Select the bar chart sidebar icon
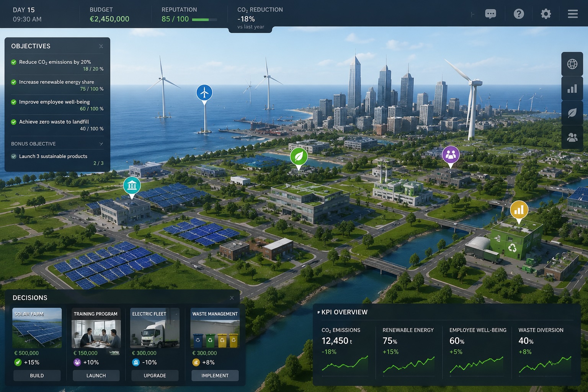Screen dimensions: 588x392 tap(572, 89)
